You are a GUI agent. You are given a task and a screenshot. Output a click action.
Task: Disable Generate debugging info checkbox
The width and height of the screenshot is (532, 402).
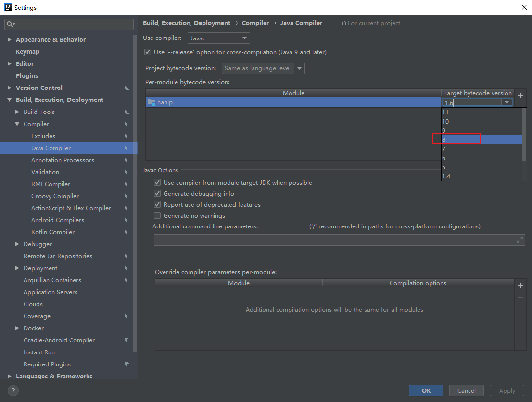point(157,193)
